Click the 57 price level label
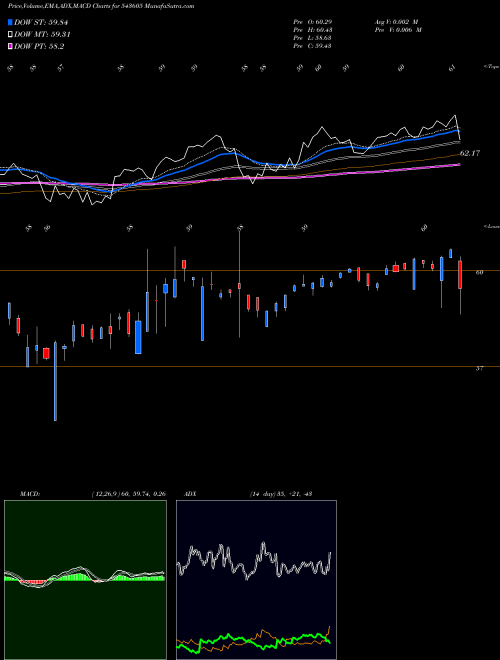 tap(479, 368)
